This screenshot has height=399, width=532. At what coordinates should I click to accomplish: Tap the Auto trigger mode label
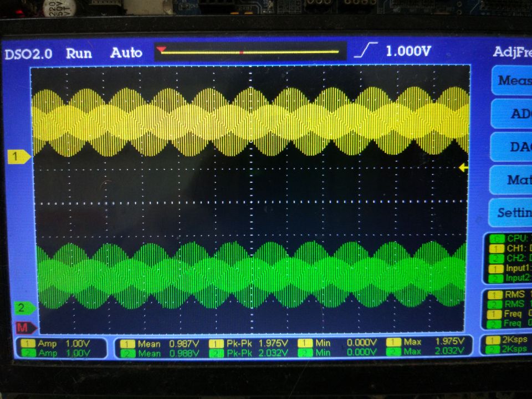(x=126, y=53)
